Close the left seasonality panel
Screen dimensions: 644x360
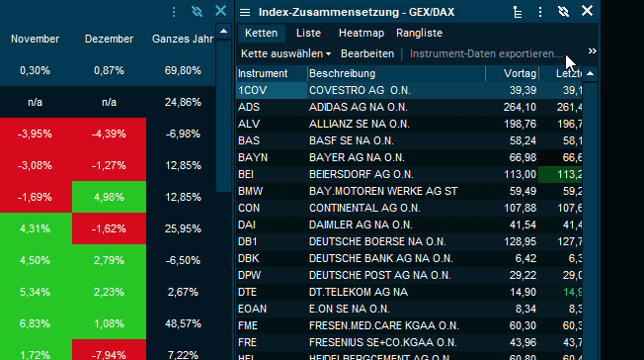(x=221, y=11)
